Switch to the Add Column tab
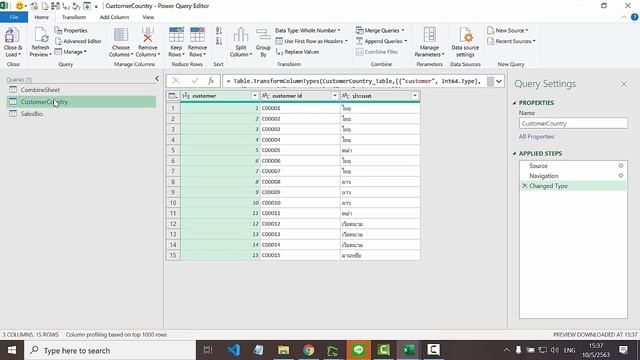Screen dimensions: 640x360 coord(114,17)
